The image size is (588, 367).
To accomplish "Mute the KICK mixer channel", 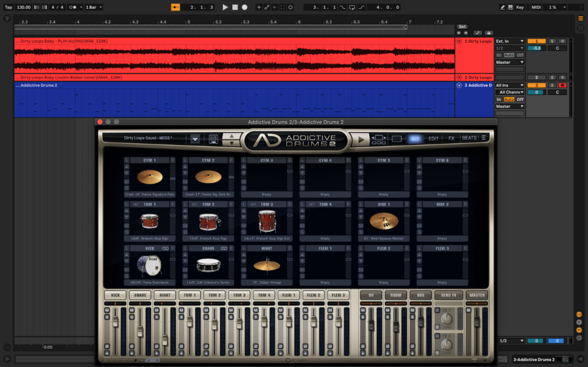I will point(107,310).
